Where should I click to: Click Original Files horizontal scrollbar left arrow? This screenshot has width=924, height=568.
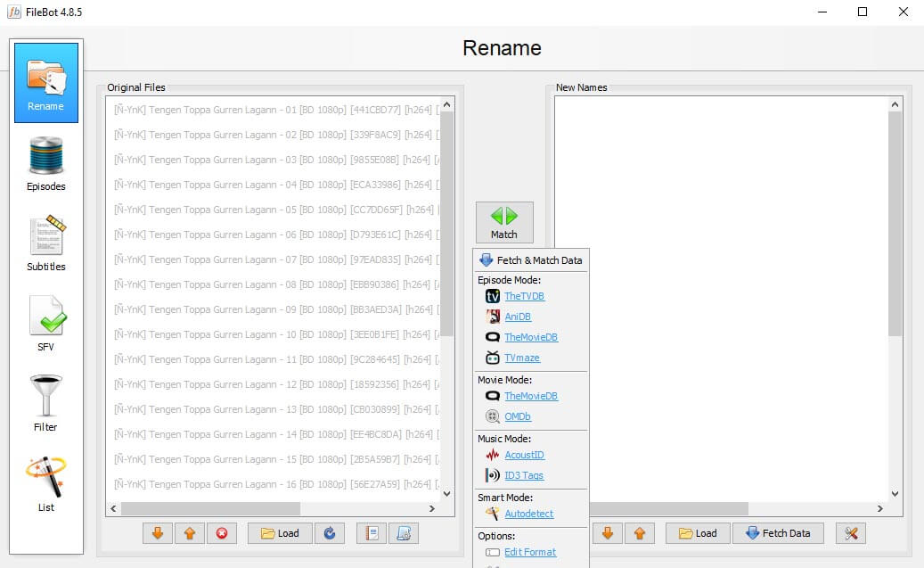pyautogui.click(x=114, y=508)
